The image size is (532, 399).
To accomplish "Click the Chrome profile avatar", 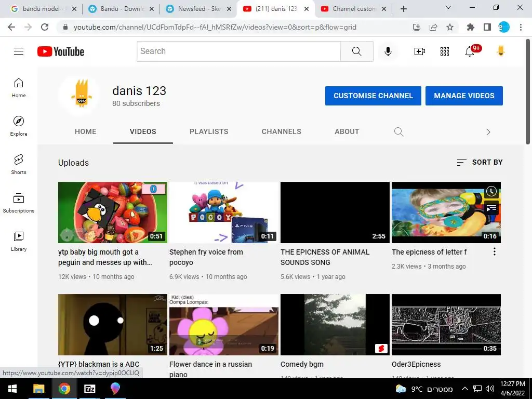I will pos(504,27).
